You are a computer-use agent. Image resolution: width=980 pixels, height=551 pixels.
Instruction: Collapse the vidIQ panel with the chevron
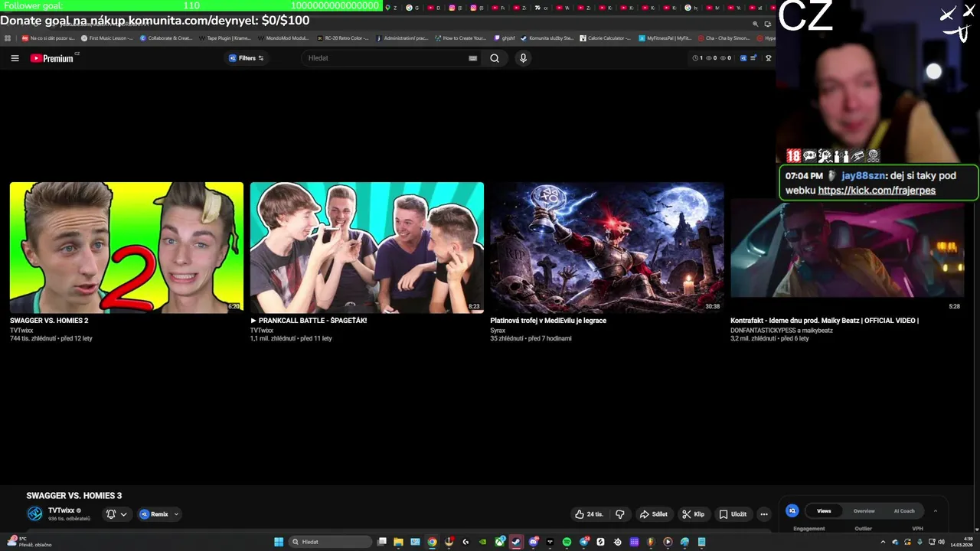click(x=935, y=510)
